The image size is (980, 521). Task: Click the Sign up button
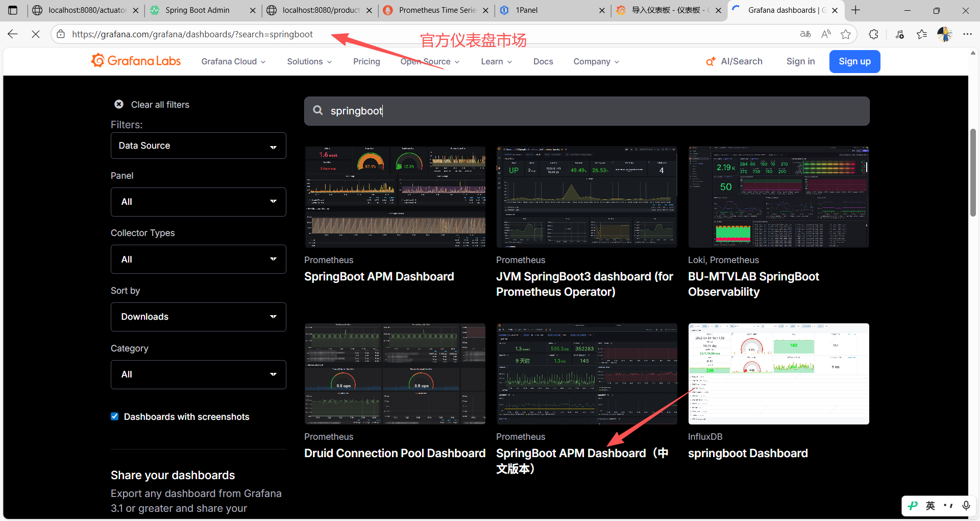coord(854,61)
